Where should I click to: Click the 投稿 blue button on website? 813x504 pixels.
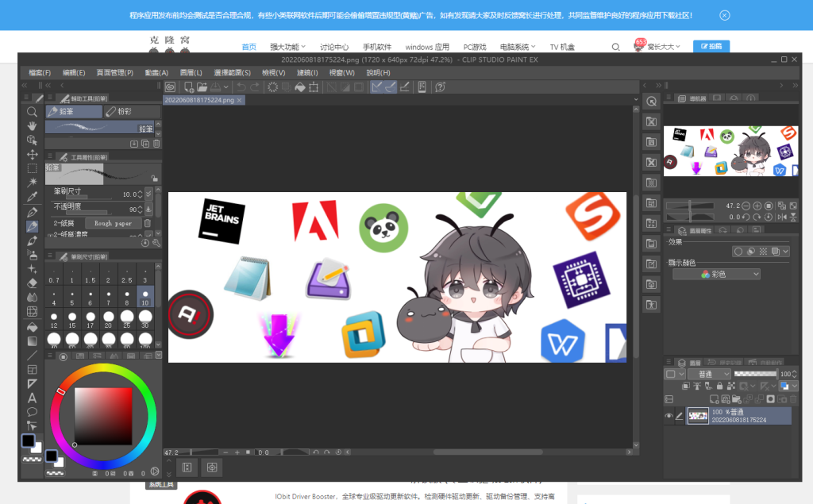click(711, 46)
